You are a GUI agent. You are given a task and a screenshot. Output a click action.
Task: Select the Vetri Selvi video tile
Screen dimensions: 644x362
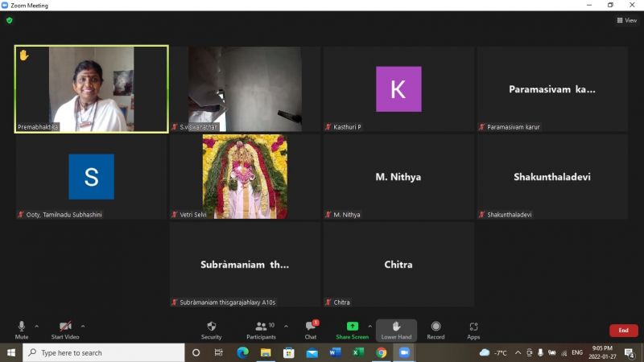pos(245,176)
